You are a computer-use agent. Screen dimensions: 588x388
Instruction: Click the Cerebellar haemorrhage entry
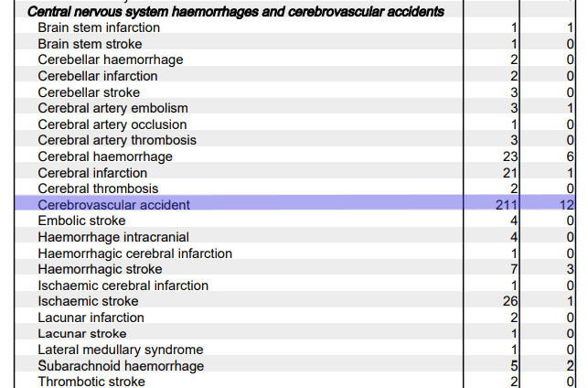click(111, 60)
